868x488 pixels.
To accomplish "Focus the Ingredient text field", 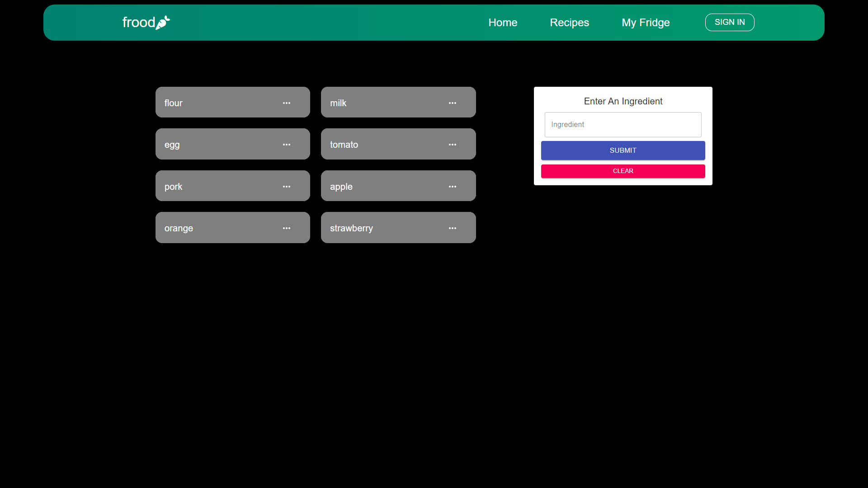I will click(623, 125).
